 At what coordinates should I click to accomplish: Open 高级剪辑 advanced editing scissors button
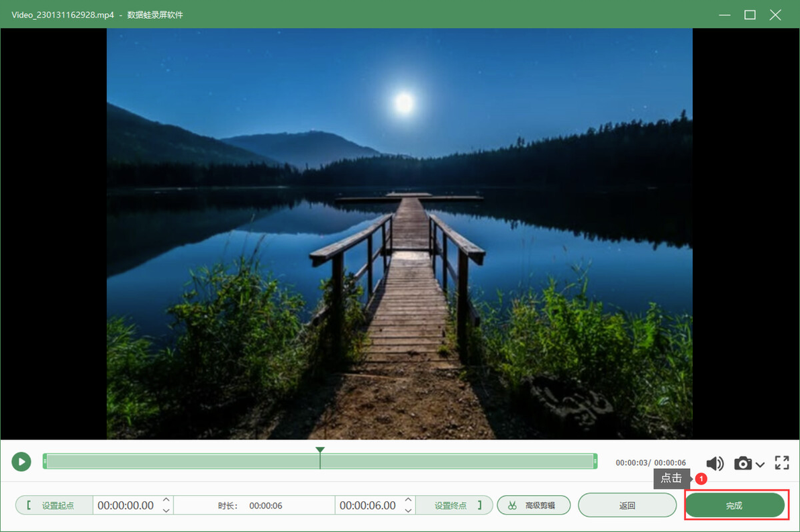pos(533,505)
